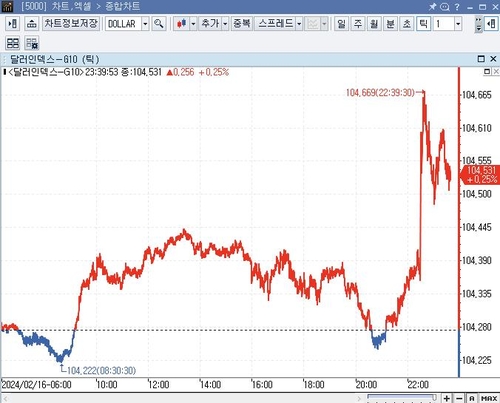Click the <달러인덱스-G10> legend label

tap(46, 72)
